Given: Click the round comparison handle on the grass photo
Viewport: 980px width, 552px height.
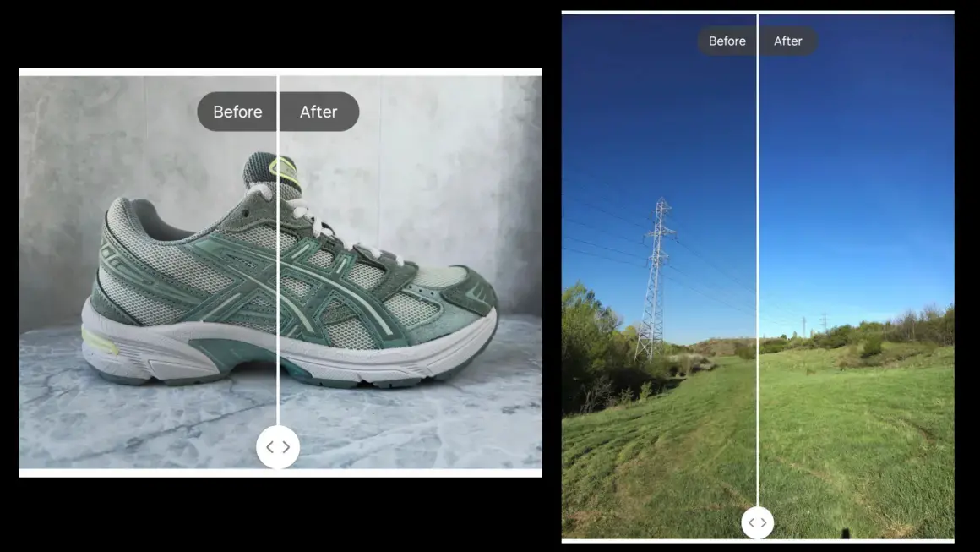Looking at the screenshot, I should coord(757,522).
